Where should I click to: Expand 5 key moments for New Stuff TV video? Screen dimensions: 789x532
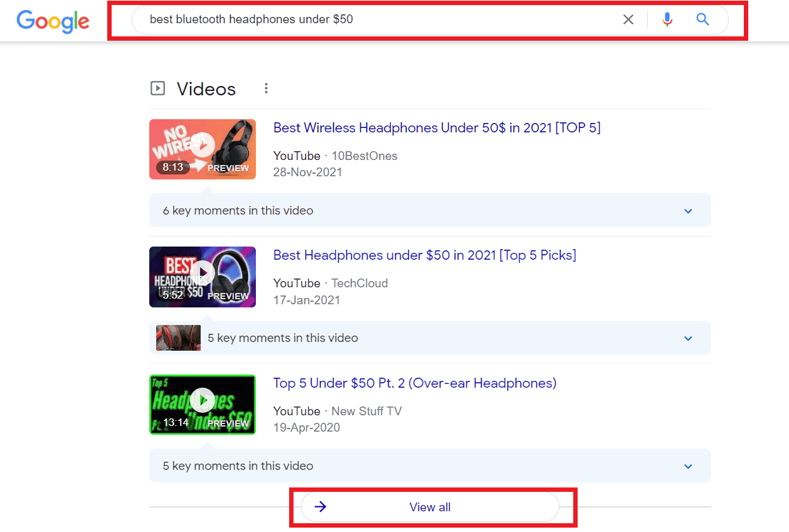tap(688, 466)
